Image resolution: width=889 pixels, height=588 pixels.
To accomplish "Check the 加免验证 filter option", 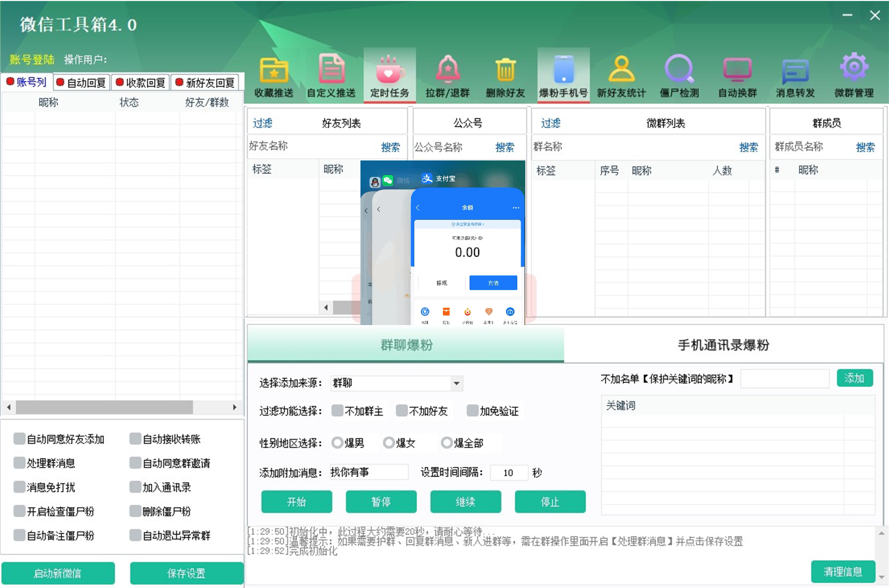I will click(472, 411).
